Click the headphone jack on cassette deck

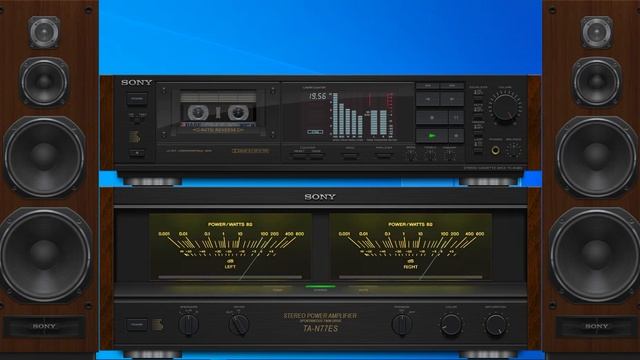click(495, 151)
